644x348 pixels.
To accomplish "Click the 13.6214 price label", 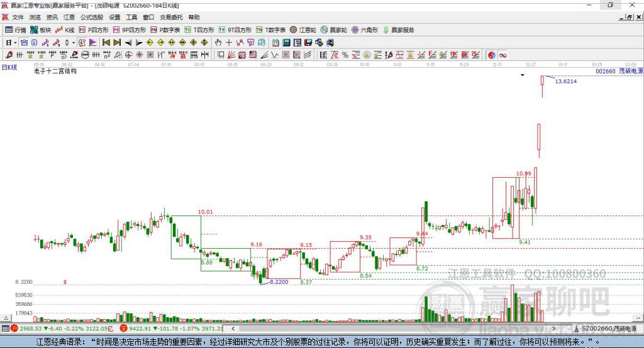I will tap(565, 81).
